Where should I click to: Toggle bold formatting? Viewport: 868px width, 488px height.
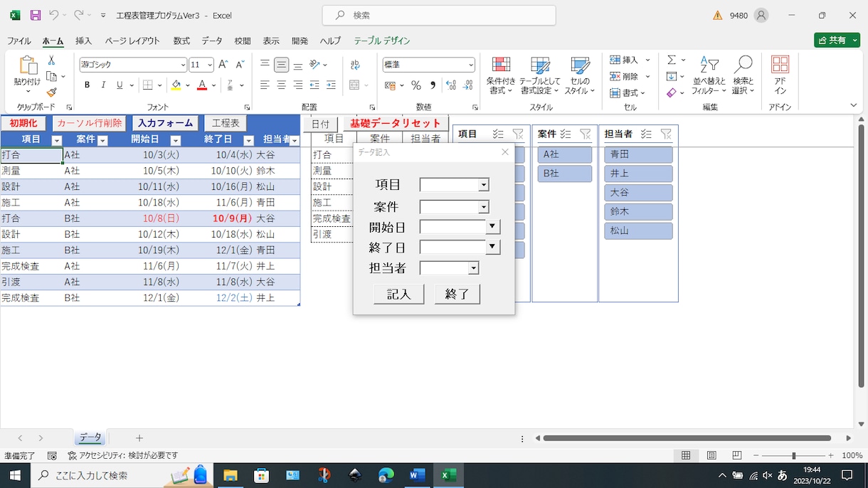(87, 85)
